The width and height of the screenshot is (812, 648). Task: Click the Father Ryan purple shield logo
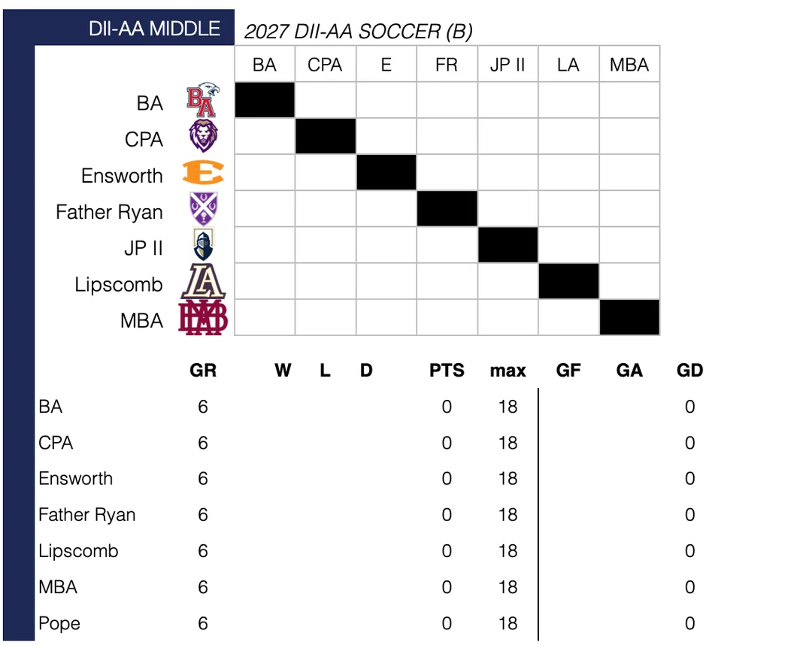point(204,208)
